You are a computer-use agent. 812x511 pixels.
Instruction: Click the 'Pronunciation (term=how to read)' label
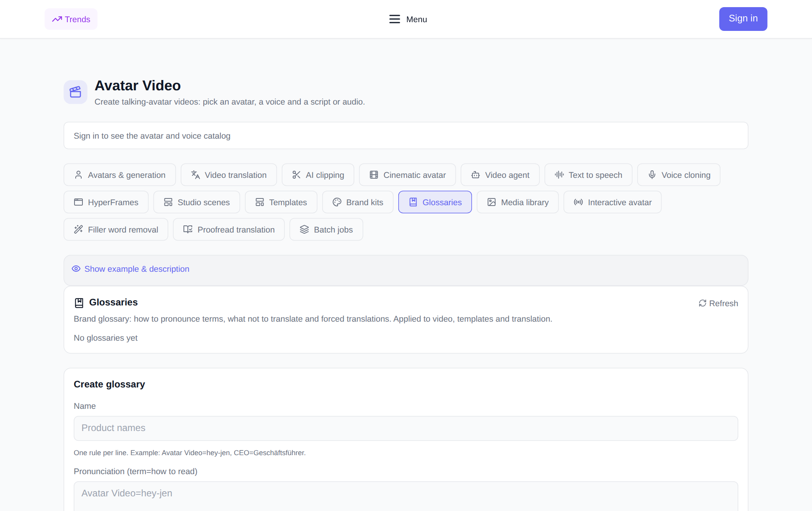coord(136,471)
